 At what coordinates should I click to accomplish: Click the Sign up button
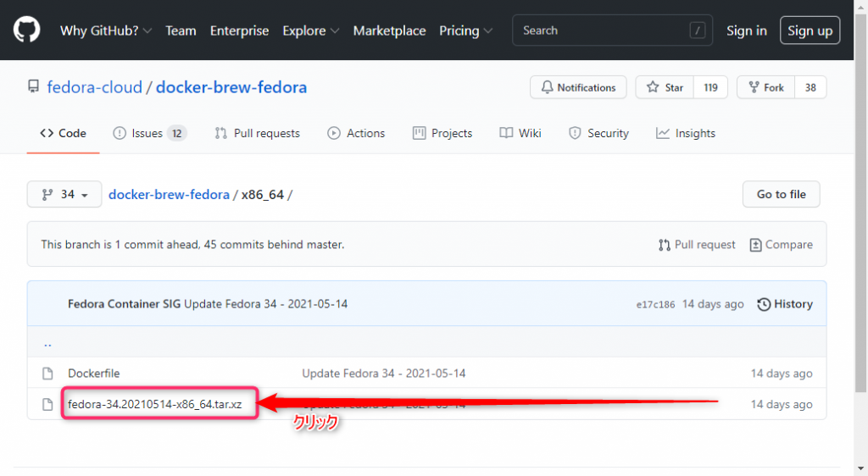(810, 30)
